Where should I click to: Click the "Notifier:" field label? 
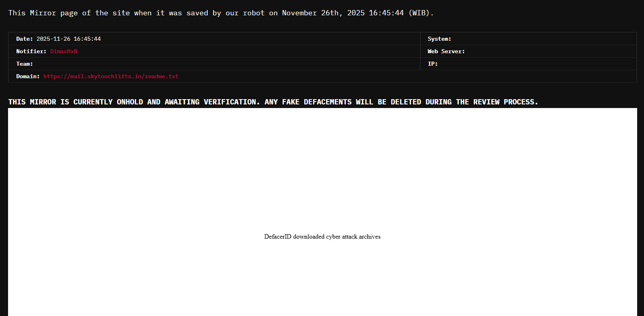[31, 51]
